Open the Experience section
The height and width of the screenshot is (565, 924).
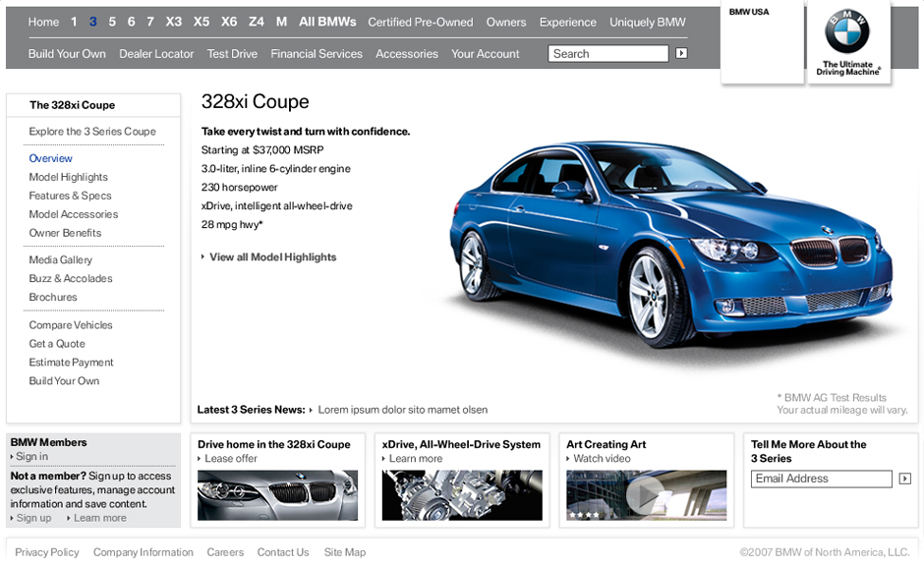click(568, 23)
